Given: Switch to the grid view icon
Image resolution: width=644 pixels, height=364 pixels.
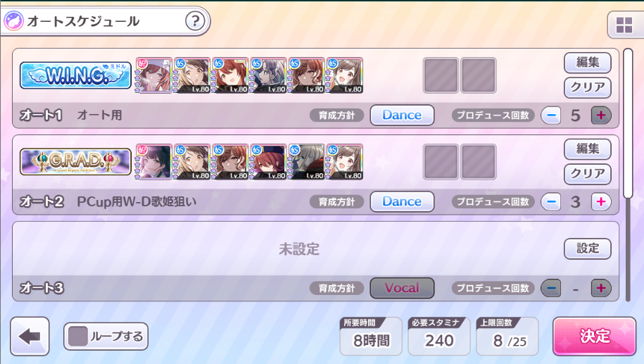Looking at the screenshot, I should coord(624,25).
